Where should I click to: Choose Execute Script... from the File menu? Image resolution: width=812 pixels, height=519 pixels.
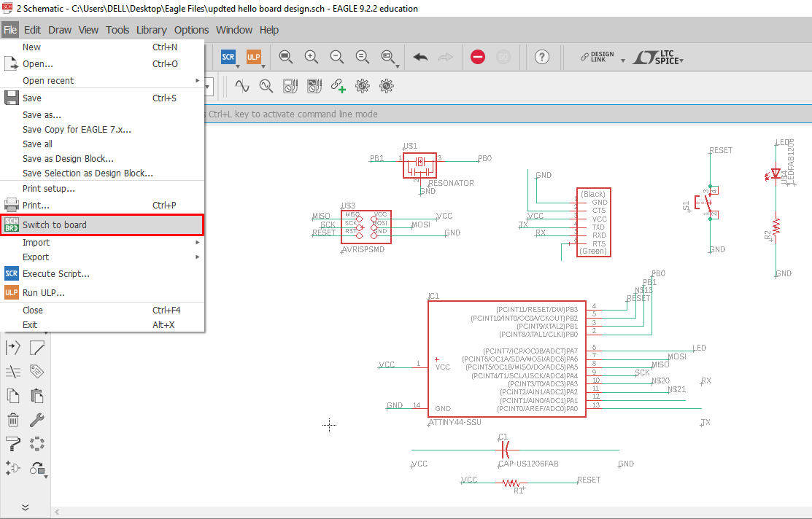tap(103, 274)
